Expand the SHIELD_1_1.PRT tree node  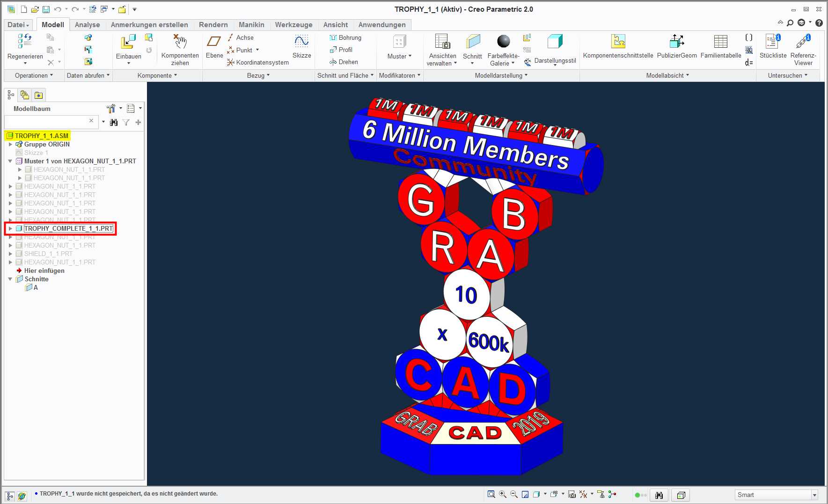point(10,254)
